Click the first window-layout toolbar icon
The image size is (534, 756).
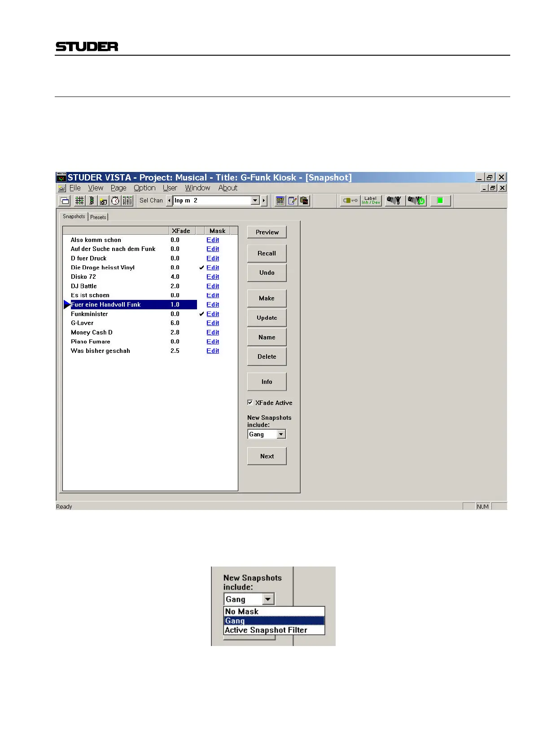[x=65, y=201]
